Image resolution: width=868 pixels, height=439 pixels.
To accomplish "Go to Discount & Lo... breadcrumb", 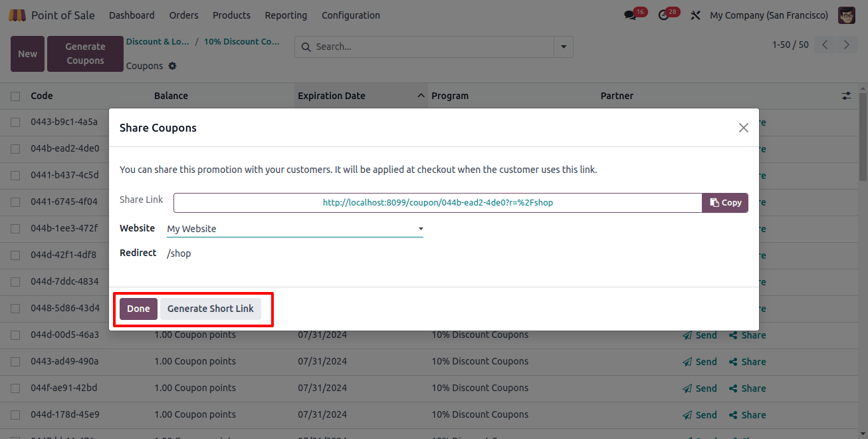I will [158, 41].
